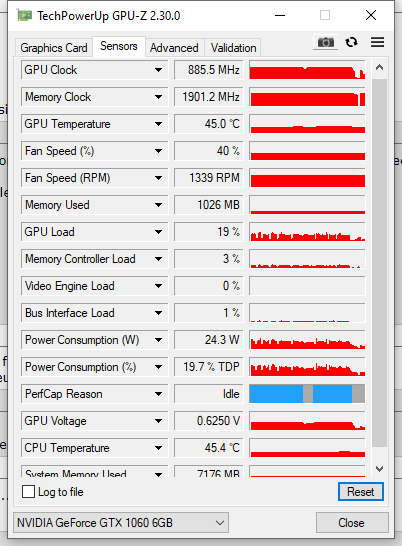This screenshot has height=546, width=402.
Task: Open the Validation tab
Action: tap(233, 48)
